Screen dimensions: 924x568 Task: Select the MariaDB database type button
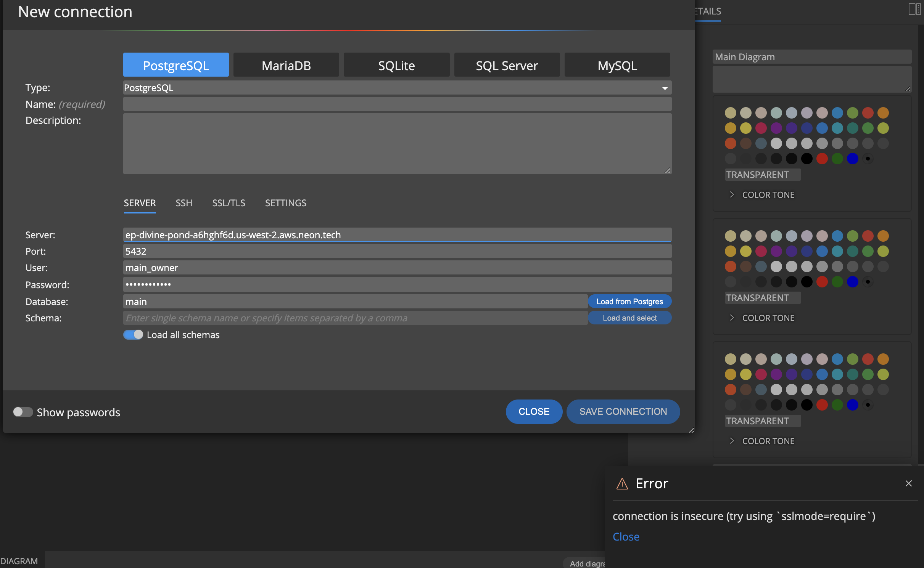click(x=286, y=65)
